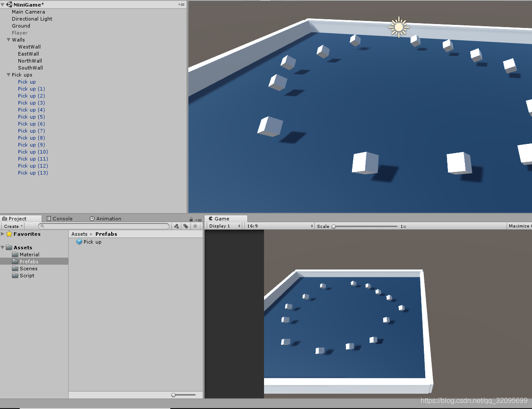Viewport: 532px width, 409px height.
Task: Click the Material folder icon
Action: point(15,255)
